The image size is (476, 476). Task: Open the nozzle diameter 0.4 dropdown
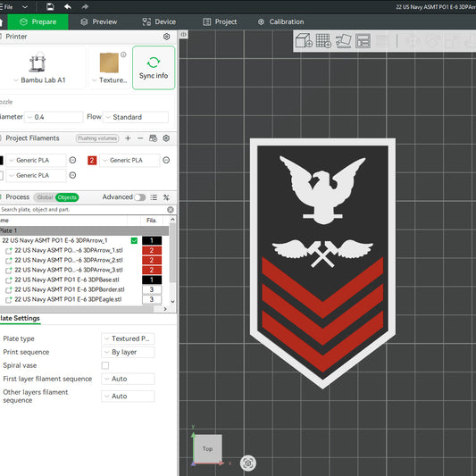[54, 117]
